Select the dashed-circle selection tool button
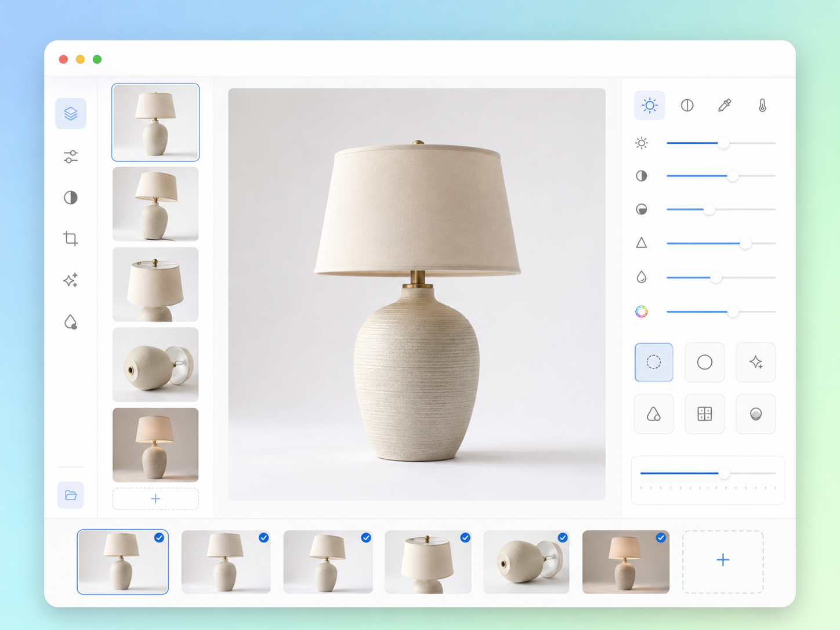 (x=654, y=362)
